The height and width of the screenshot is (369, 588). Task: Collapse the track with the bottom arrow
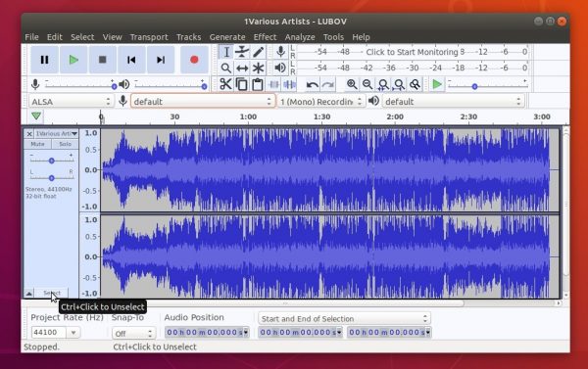[x=29, y=293]
